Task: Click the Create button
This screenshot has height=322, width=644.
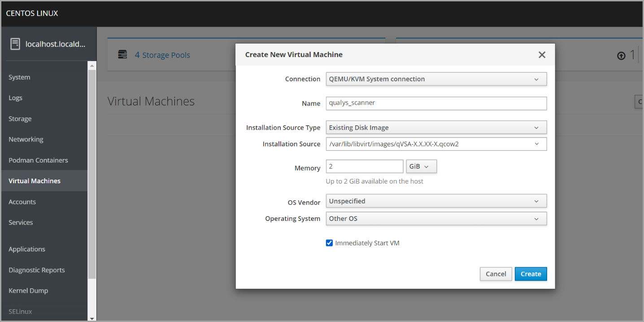Action: click(x=531, y=273)
